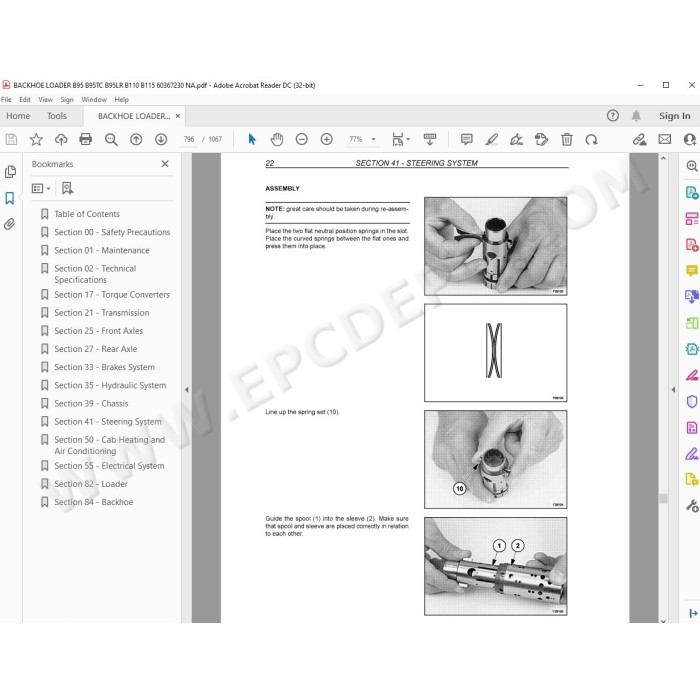Click the scrolling mode icon
Screen dimensions: 700x700
coord(430,140)
